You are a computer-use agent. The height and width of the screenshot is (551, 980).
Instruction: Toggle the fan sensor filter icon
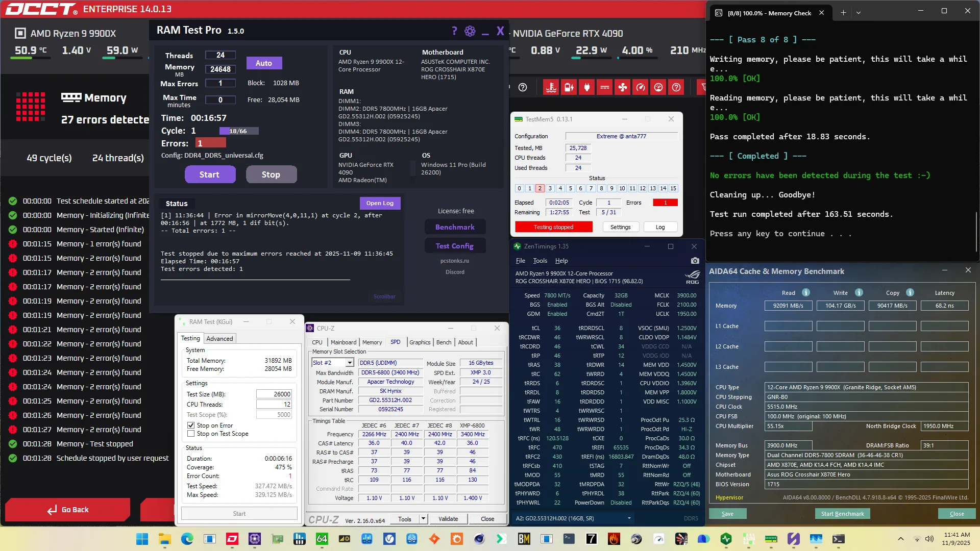(623, 87)
